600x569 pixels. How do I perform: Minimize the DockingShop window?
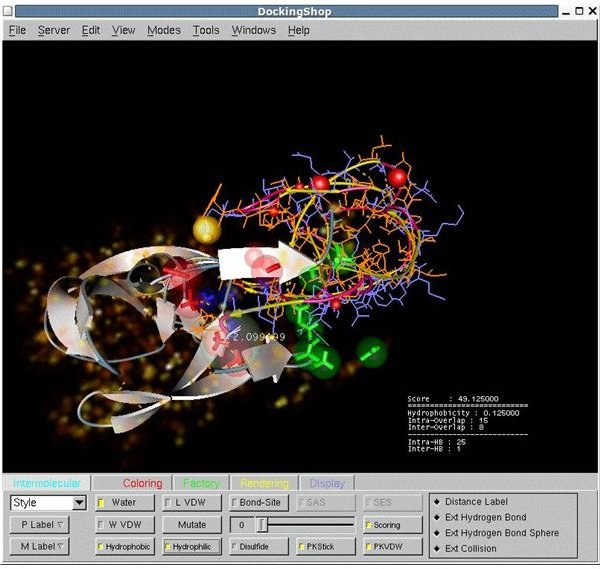(x=566, y=12)
